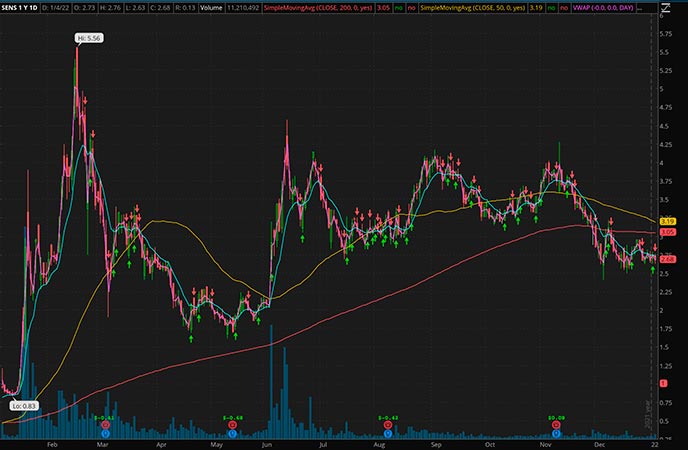Click the November red earnings event icon

point(556,425)
